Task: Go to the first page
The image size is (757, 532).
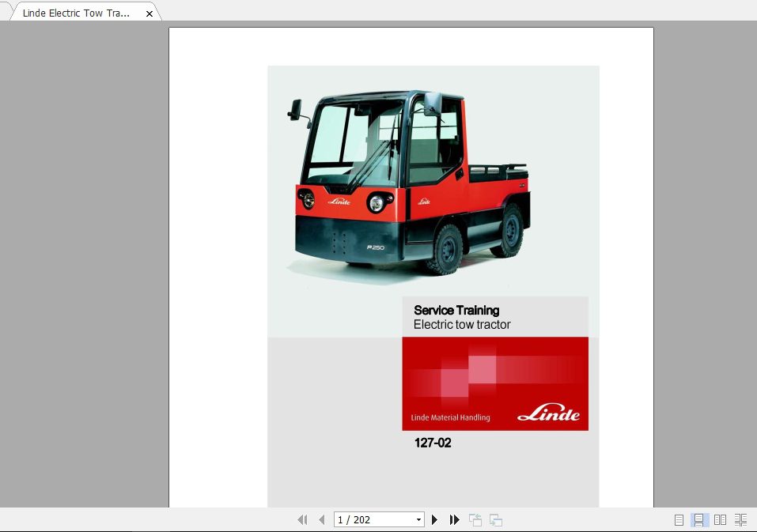Action: point(301,519)
